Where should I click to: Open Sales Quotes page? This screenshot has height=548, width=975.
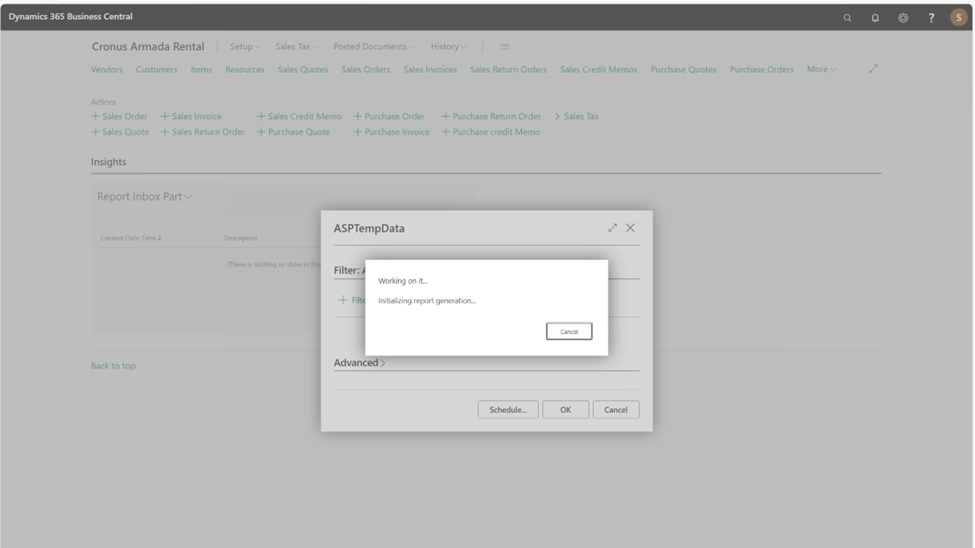(x=303, y=70)
